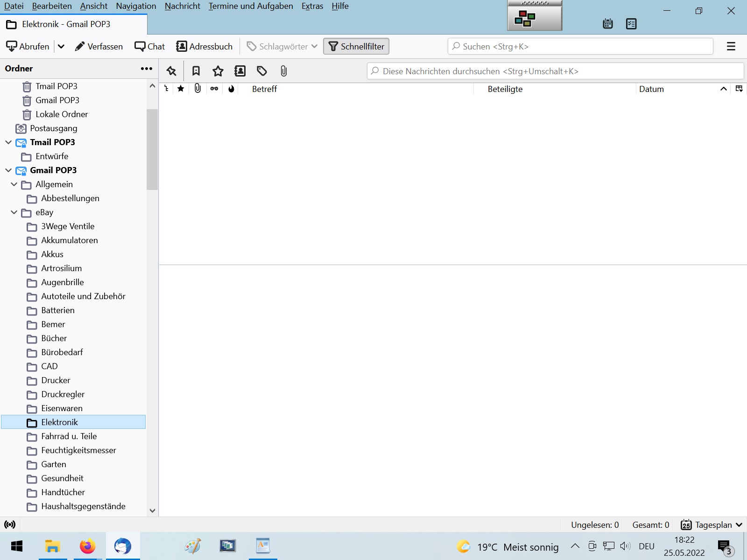Open the Adressbuch from the toolbar
The width and height of the screenshot is (747, 560).
pos(204,46)
